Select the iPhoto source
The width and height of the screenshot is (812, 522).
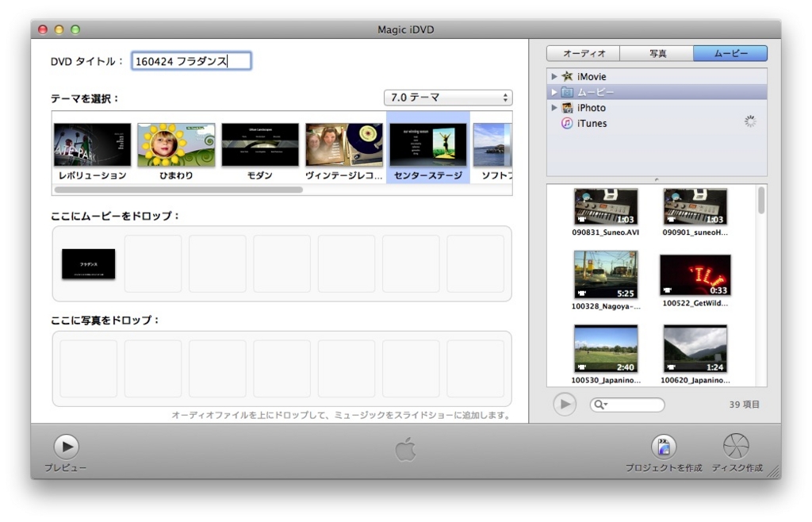pyautogui.click(x=657, y=108)
